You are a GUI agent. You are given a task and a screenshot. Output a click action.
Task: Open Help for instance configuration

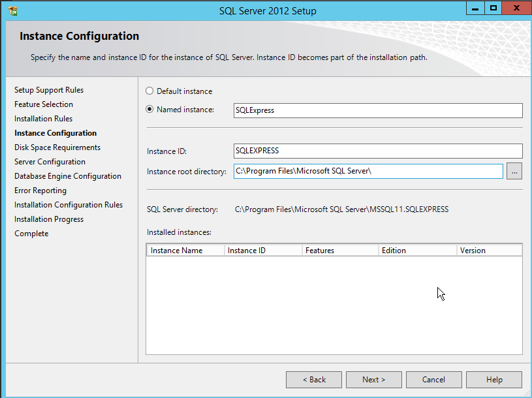(x=494, y=379)
